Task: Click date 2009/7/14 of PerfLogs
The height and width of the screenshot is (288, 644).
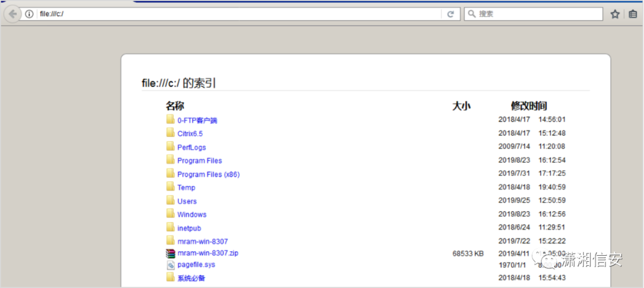Action: [x=514, y=146]
